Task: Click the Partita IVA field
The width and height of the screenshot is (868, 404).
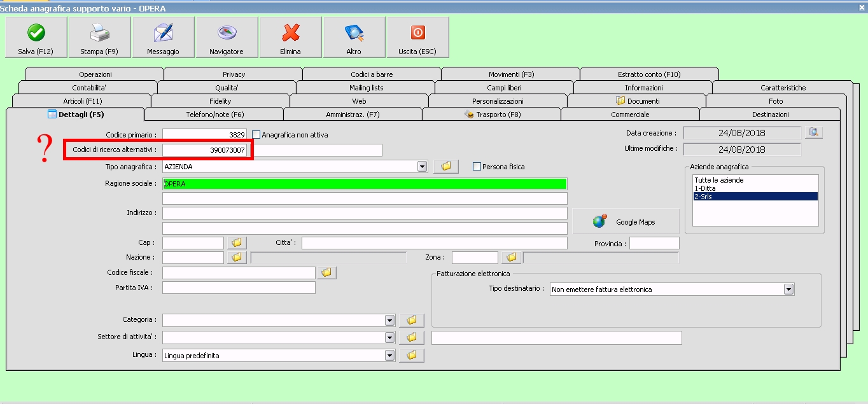Action: point(239,288)
